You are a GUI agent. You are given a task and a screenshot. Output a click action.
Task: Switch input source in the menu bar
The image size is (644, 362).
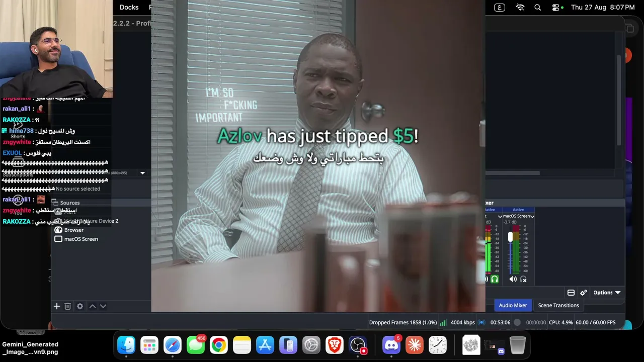tap(500, 8)
